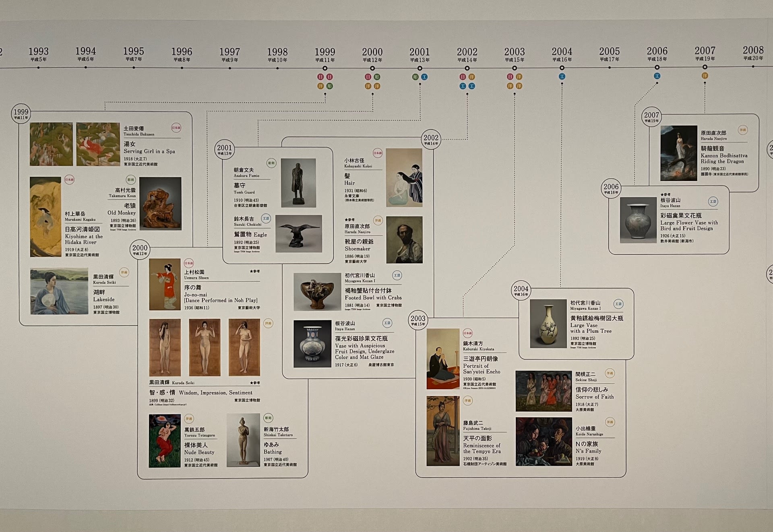
Task: Select year 1995 on the timeline
Action: pos(134,54)
